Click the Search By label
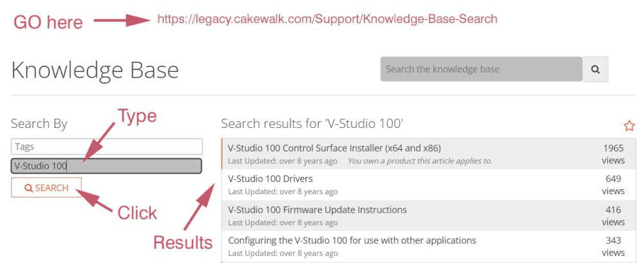 click(x=39, y=123)
